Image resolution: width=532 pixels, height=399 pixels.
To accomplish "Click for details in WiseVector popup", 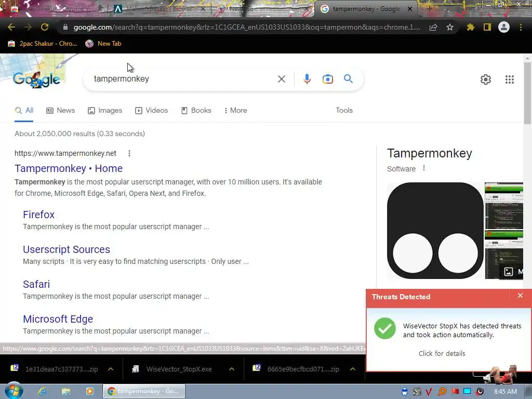I will tap(442, 353).
